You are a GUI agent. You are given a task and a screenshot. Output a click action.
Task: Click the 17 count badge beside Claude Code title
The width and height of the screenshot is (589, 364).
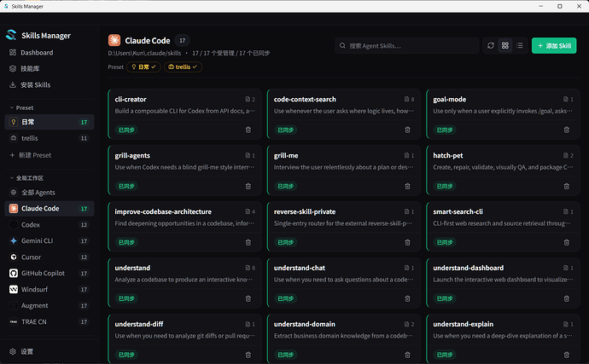click(182, 40)
